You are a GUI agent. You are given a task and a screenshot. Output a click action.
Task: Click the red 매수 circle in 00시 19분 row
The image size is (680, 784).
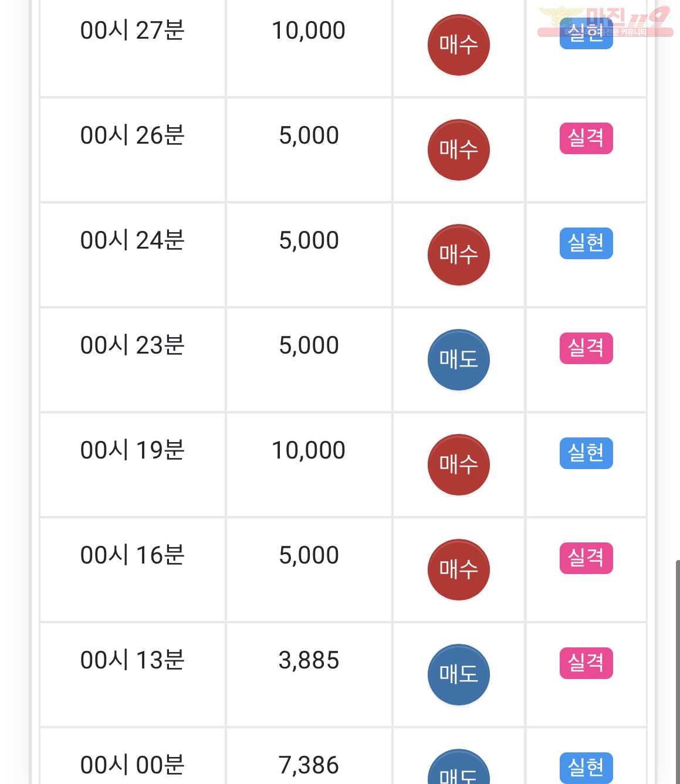click(458, 465)
